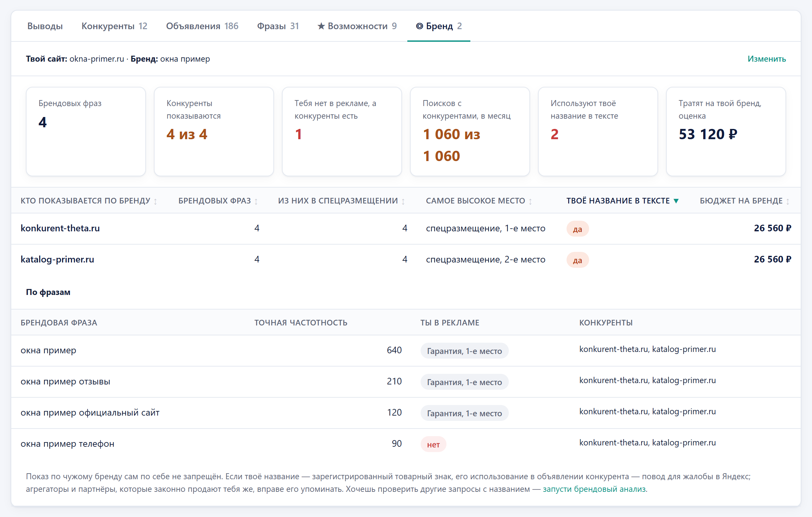Click спецразмещение, 1-е место cell
This screenshot has height=517, width=812.
486,228
